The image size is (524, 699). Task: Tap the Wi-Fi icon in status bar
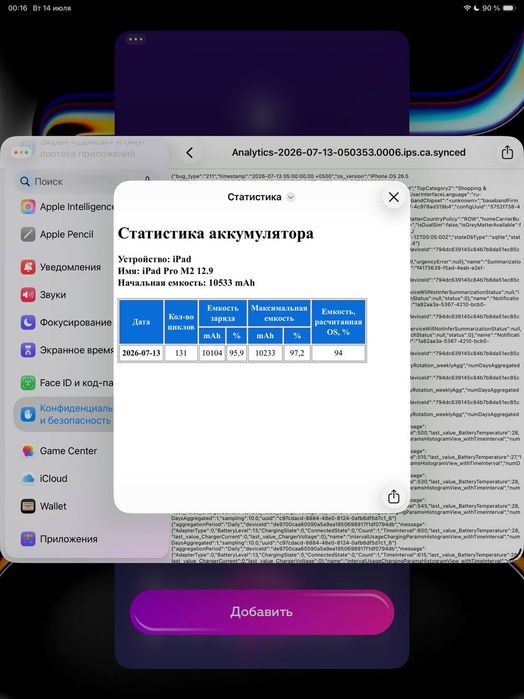click(x=467, y=8)
